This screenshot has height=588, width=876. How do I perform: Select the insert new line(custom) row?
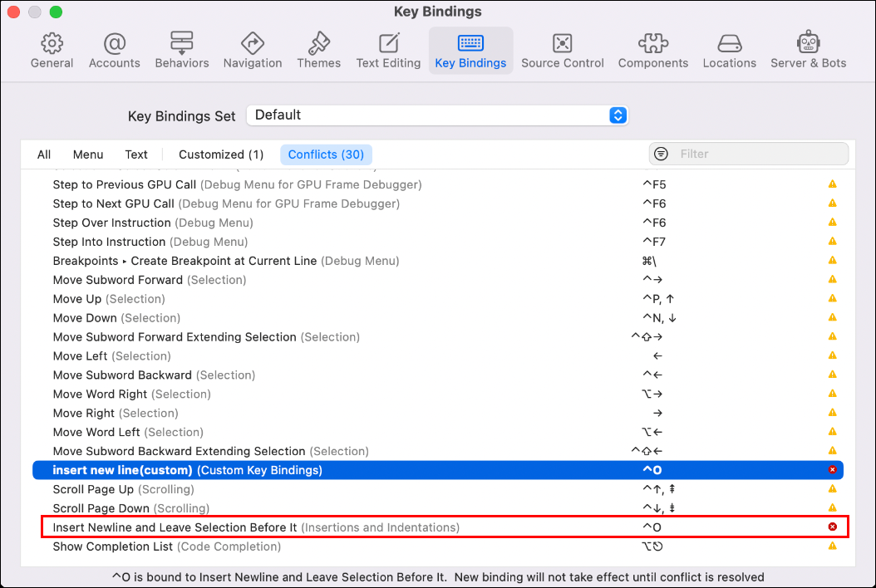pyautogui.click(x=438, y=470)
